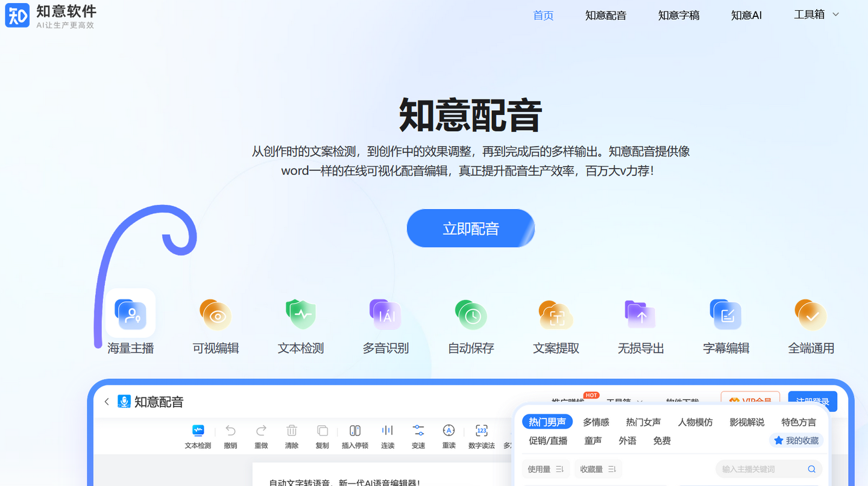
Task: Go to the 首页 nav tab
Action: tap(543, 16)
